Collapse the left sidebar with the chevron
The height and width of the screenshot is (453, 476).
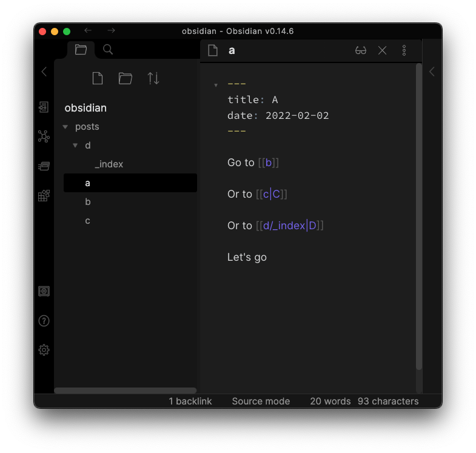44,72
